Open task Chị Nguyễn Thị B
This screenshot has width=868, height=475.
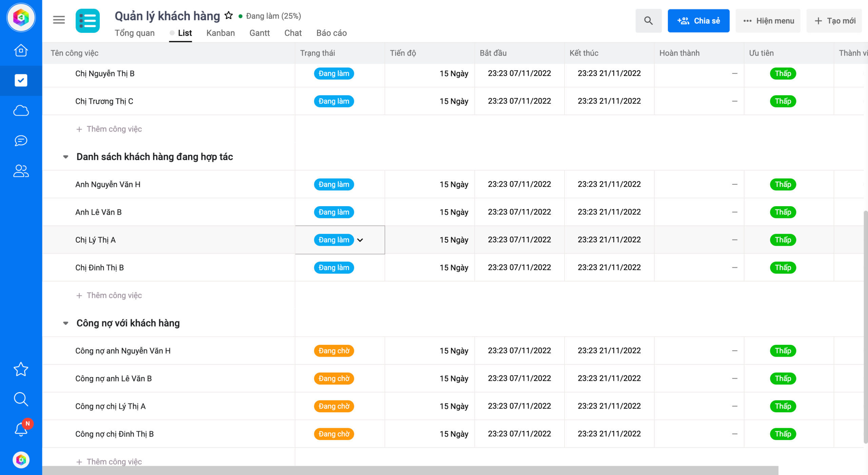pos(105,74)
